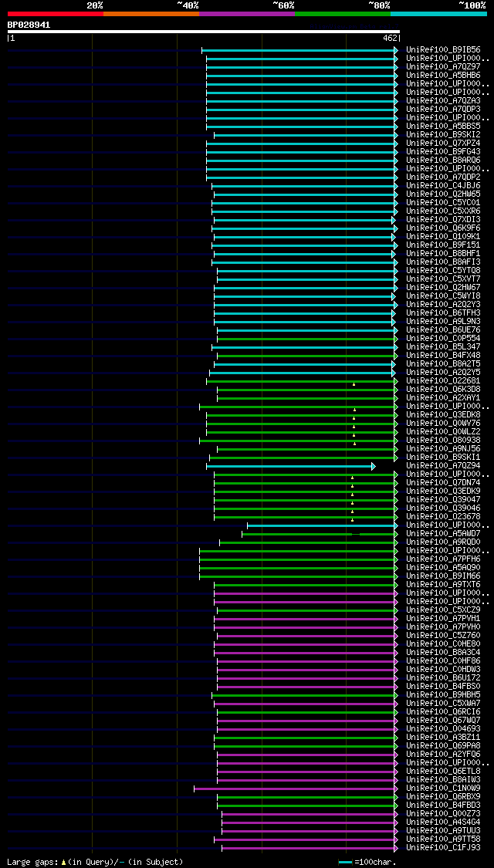The height and width of the screenshot is (868, 494).
Task: Open hit UniRef100_Q3EDK8
Action: 443,414
